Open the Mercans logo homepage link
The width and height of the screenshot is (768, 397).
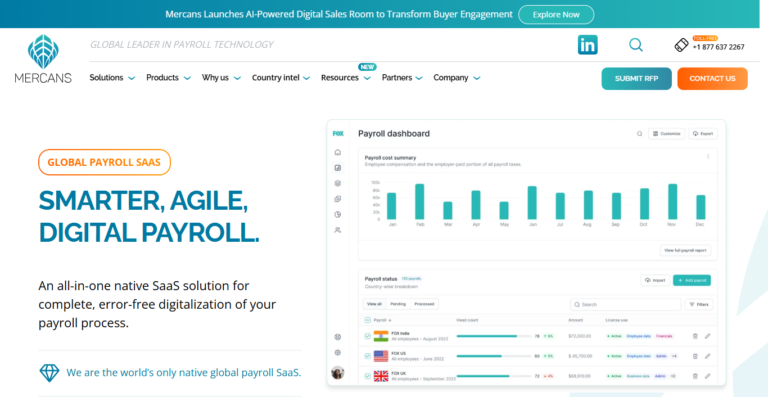43,59
